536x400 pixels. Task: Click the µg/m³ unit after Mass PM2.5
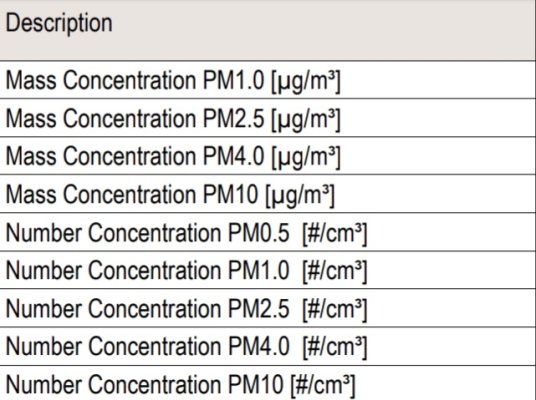[x=306, y=120]
